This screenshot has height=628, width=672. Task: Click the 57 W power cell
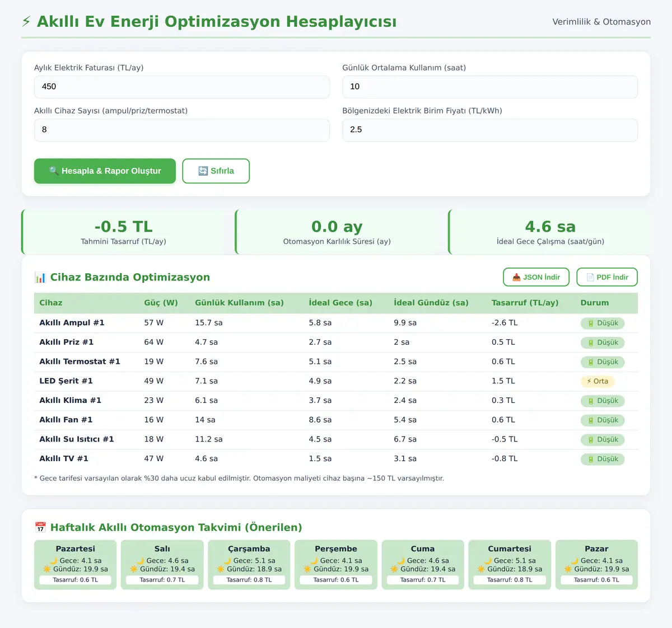[x=154, y=323]
